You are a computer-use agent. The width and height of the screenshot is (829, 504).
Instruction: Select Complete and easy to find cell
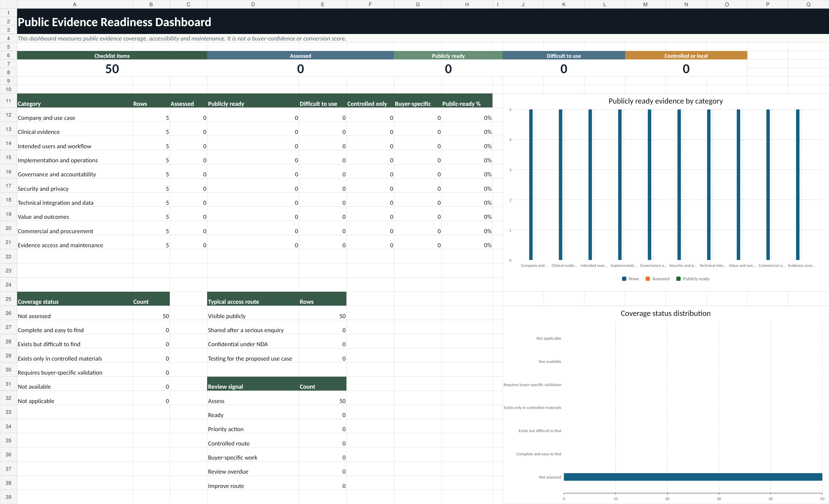tap(75, 327)
